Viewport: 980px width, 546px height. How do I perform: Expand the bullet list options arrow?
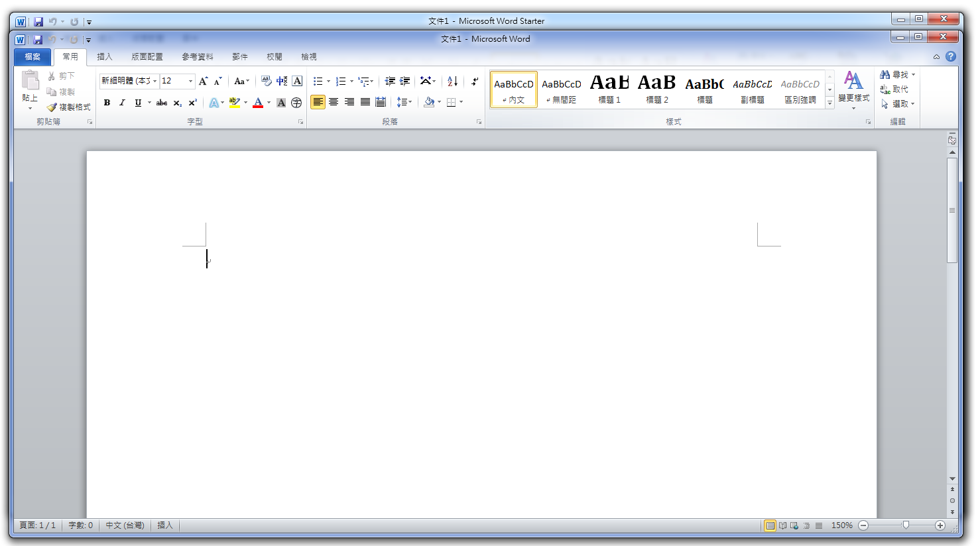click(328, 82)
